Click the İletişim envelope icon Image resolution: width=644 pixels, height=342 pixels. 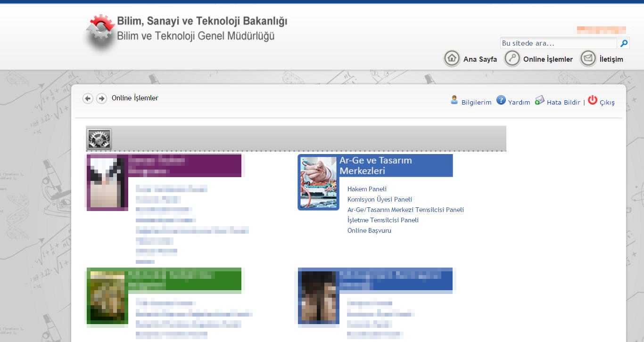588,58
